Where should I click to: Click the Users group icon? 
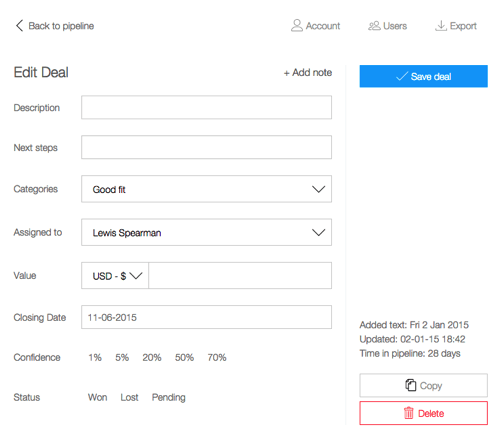click(x=374, y=26)
